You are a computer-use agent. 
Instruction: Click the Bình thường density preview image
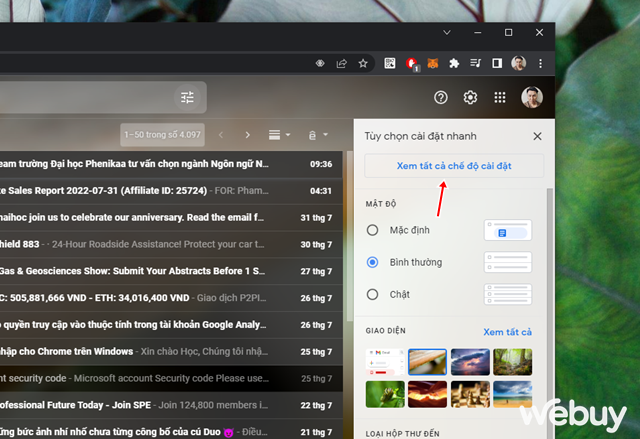(x=508, y=262)
